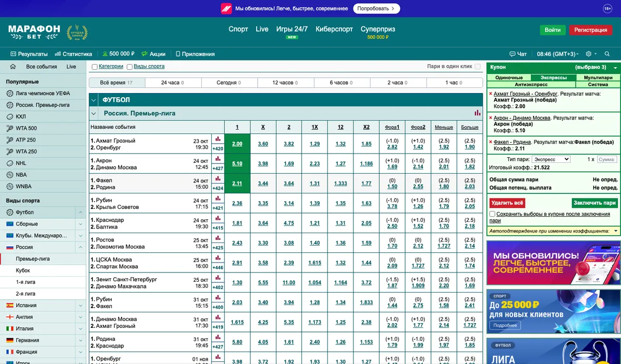Click the home icon in the sidebar

13,67
